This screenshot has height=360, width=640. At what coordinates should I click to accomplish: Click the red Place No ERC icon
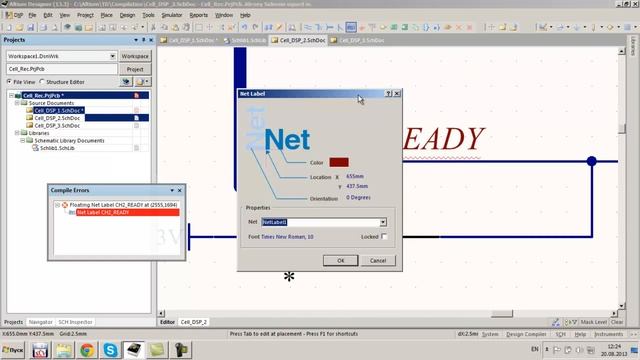click(458, 27)
